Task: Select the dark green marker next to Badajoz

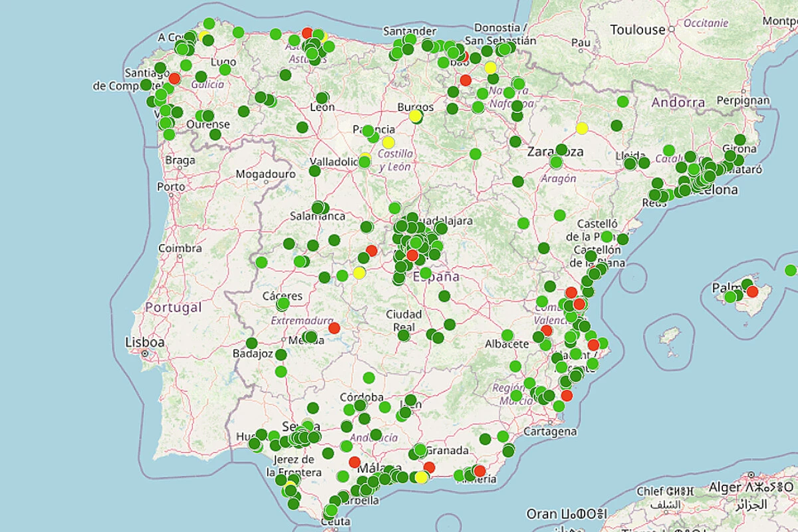Action: pyautogui.click(x=251, y=343)
